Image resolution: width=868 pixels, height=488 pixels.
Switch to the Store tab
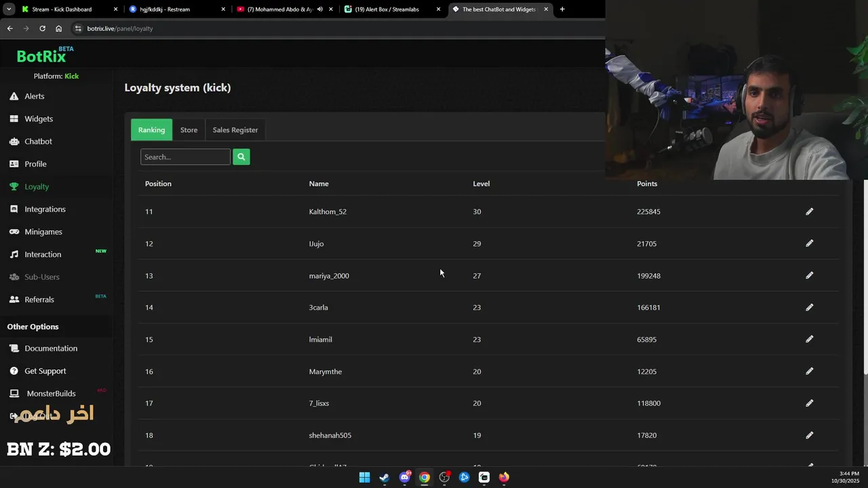tap(189, 129)
